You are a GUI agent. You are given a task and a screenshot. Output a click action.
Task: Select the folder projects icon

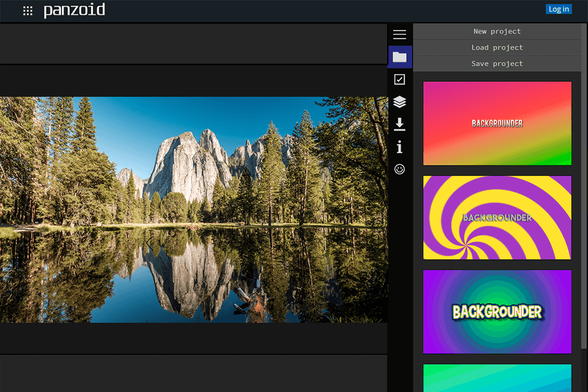[x=399, y=57]
